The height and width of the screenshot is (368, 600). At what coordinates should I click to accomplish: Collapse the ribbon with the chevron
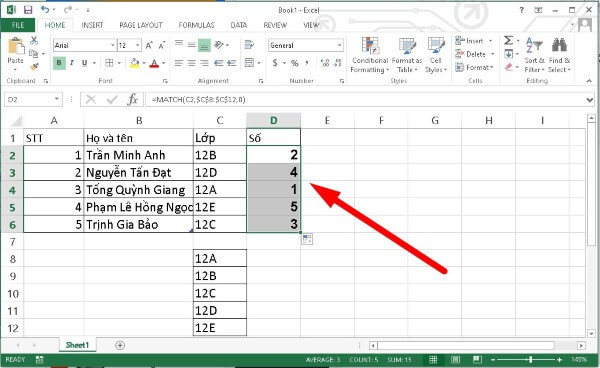[x=589, y=81]
